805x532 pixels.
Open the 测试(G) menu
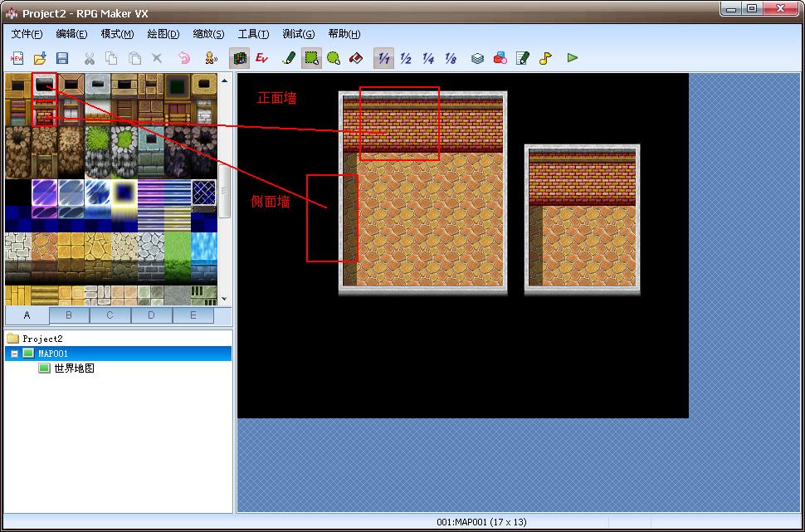tap(299, 34)
